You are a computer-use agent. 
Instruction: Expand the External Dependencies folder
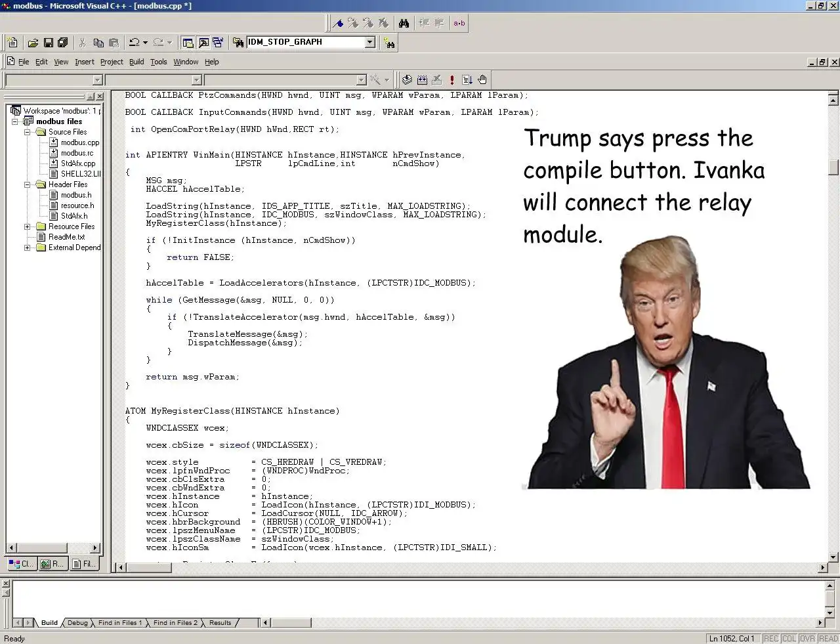pos(28,247)
